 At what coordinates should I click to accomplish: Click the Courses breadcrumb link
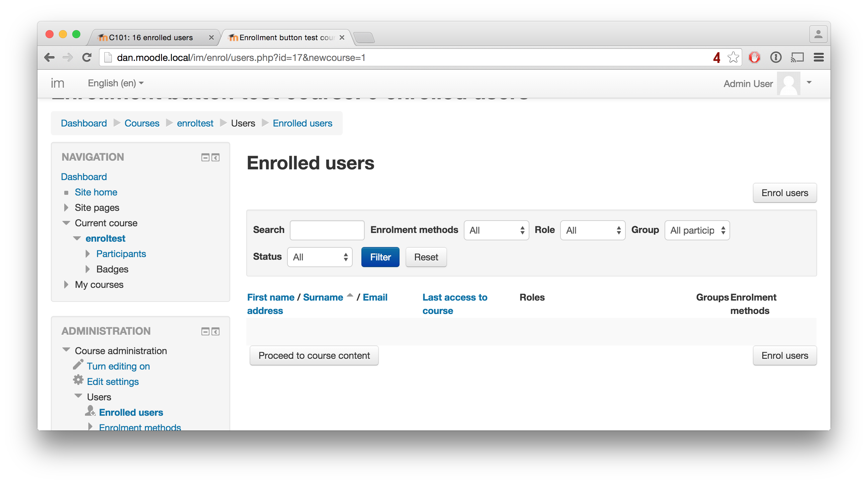pyautogui.click(x=142, y=124)
